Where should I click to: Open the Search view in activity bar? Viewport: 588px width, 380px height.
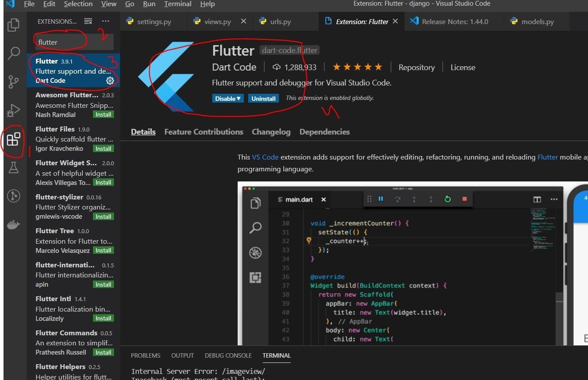point(14,53)
